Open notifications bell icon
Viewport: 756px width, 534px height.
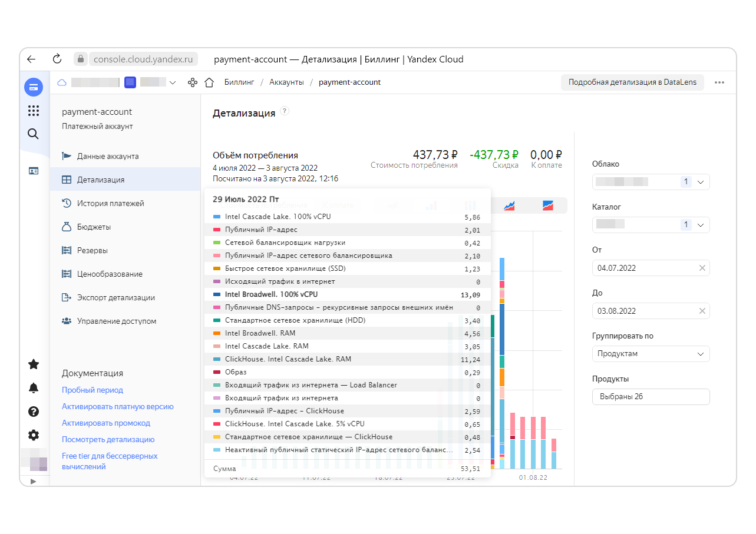pos(34,387)
